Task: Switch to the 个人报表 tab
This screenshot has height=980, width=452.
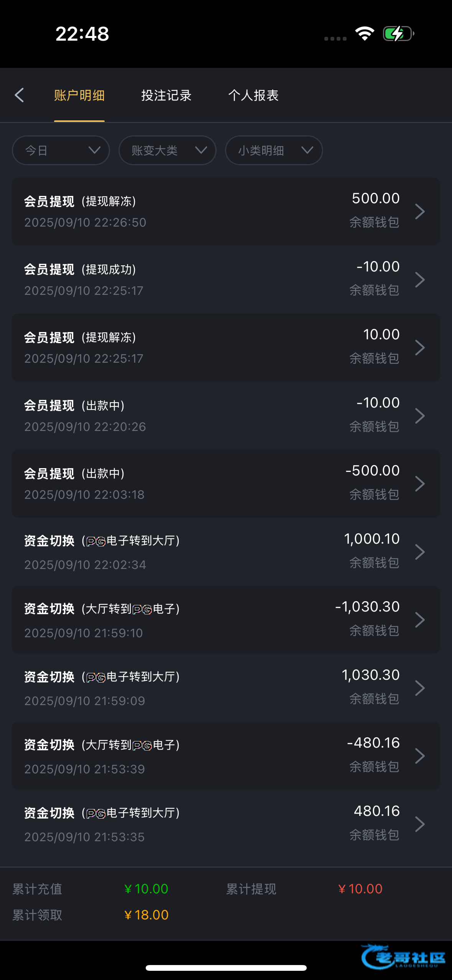Action: [253, 95]
